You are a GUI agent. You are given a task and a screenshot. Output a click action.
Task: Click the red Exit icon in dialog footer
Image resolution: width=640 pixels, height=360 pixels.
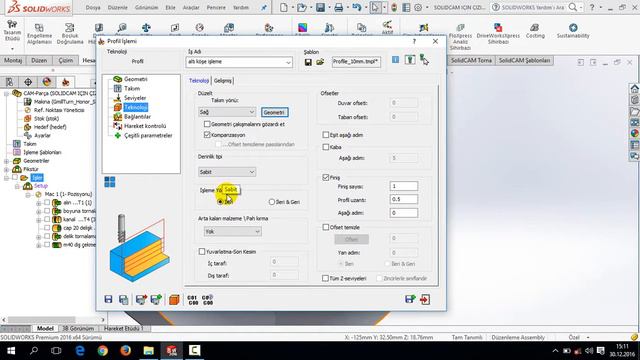coord(424,300)
